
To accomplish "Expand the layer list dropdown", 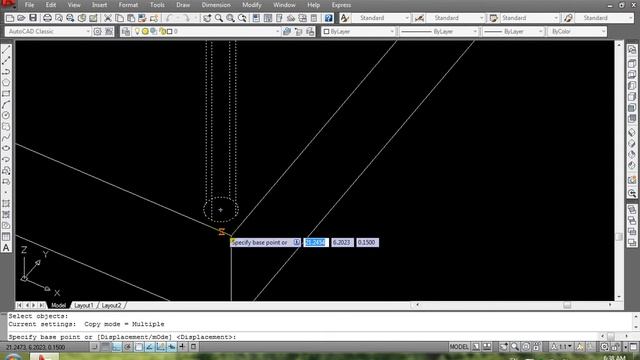I will tap(278, 31).
